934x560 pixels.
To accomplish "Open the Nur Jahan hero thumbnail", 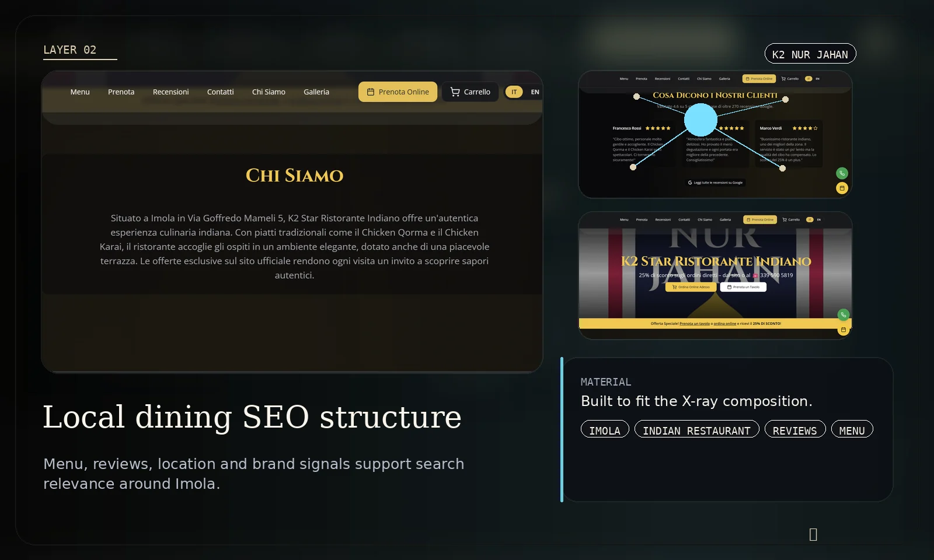I will pos(715,275).
